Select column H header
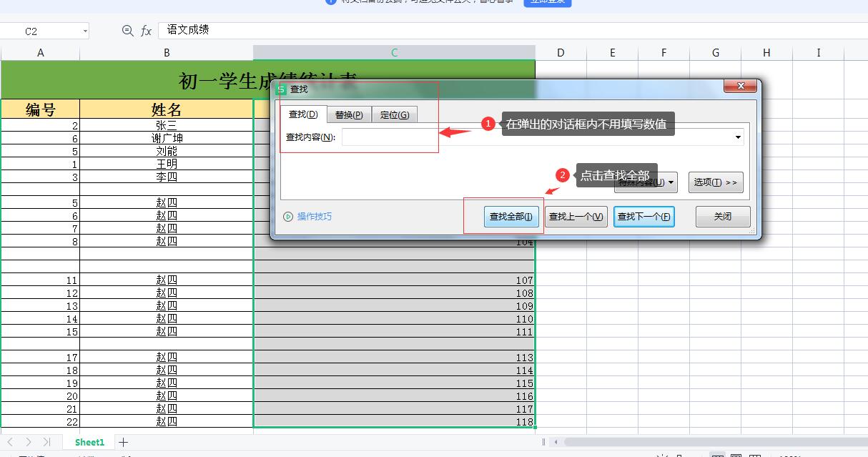The image size is (868, 457). click(766, 53)
